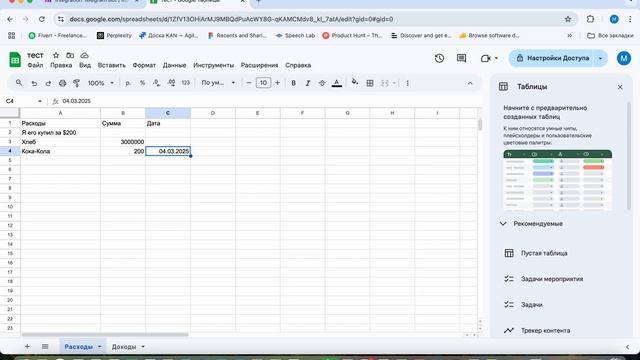Click the video call camera icon
The width and height of the screenshot is (640, 360).
click(485, 58)
